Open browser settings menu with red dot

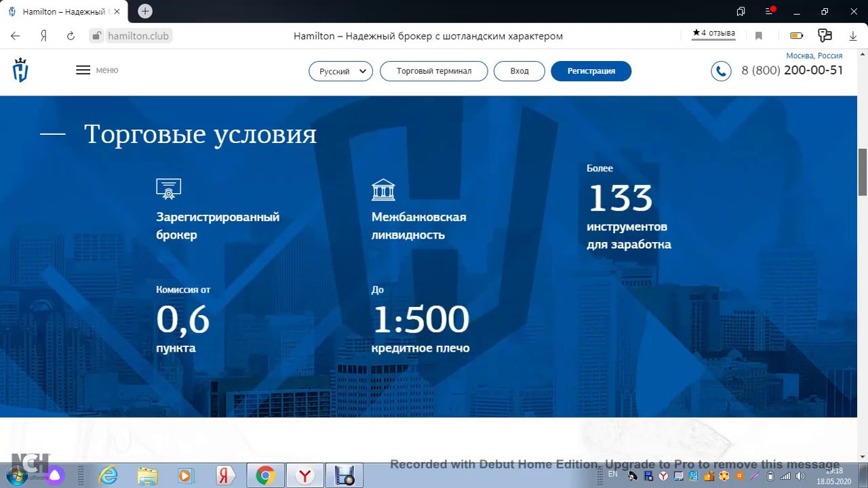770,12
